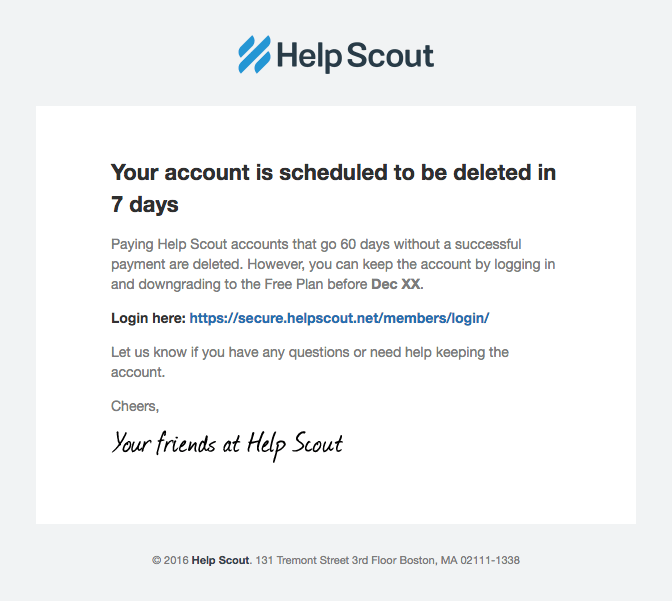Click '7 days' in the headline
This screenshot has height=601, width=672.
144,204
